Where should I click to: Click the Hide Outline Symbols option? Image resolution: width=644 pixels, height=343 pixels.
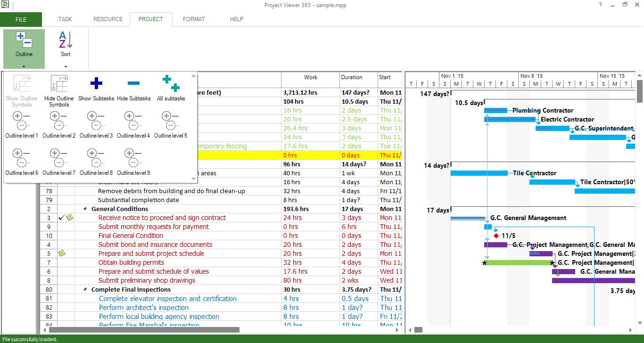[59, 90]
